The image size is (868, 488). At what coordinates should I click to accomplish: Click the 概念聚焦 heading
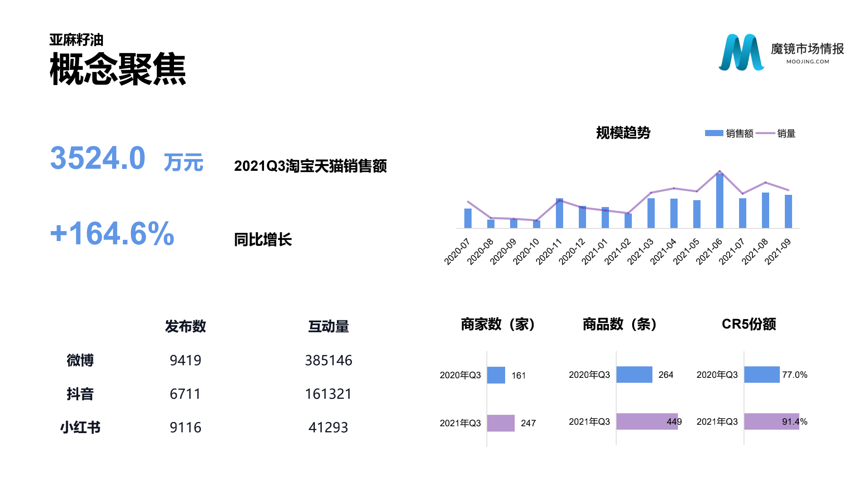click(118, 69)
